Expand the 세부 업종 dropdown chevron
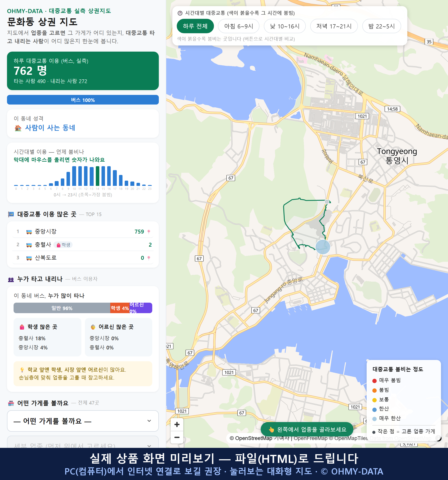This screenshot has width=448, height=480. point(149,446)
